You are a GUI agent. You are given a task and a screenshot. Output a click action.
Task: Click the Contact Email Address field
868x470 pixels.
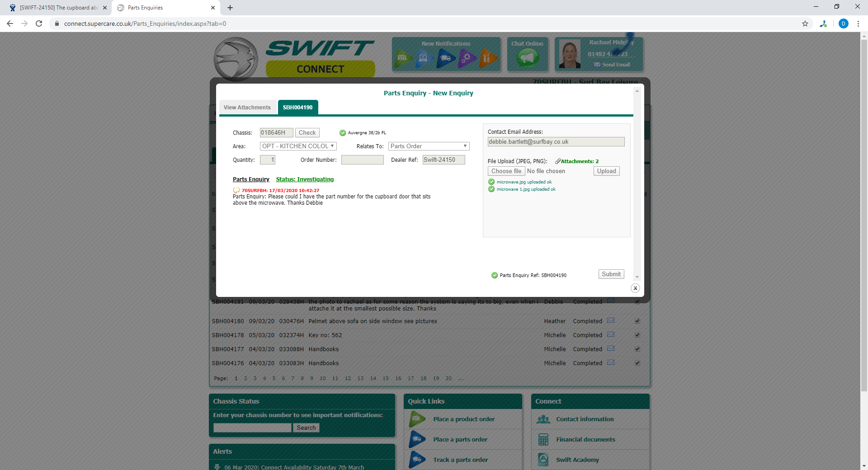click(x=556, y=141)
